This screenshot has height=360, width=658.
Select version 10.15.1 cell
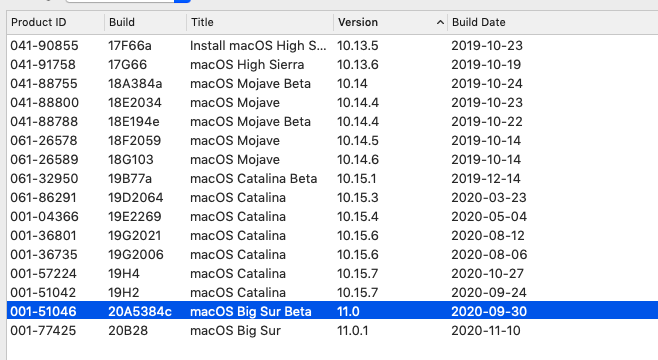coord(357,179)
